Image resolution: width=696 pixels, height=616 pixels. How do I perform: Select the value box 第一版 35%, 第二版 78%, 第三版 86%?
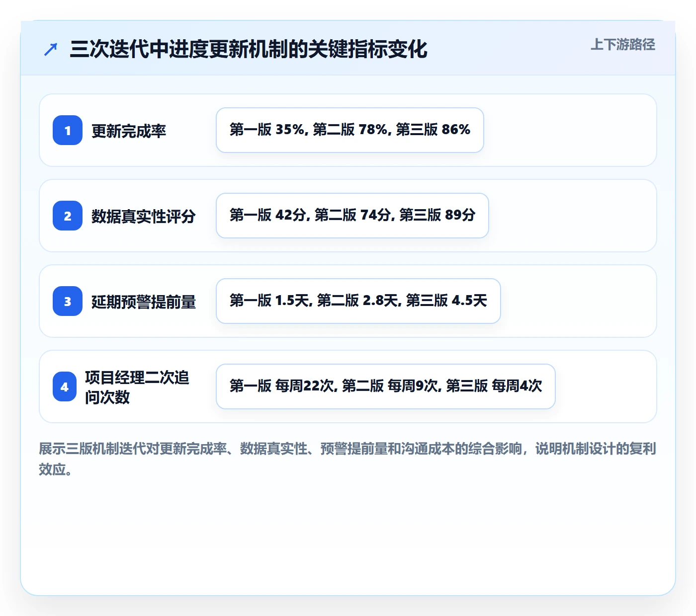click(x=350, y=130)
